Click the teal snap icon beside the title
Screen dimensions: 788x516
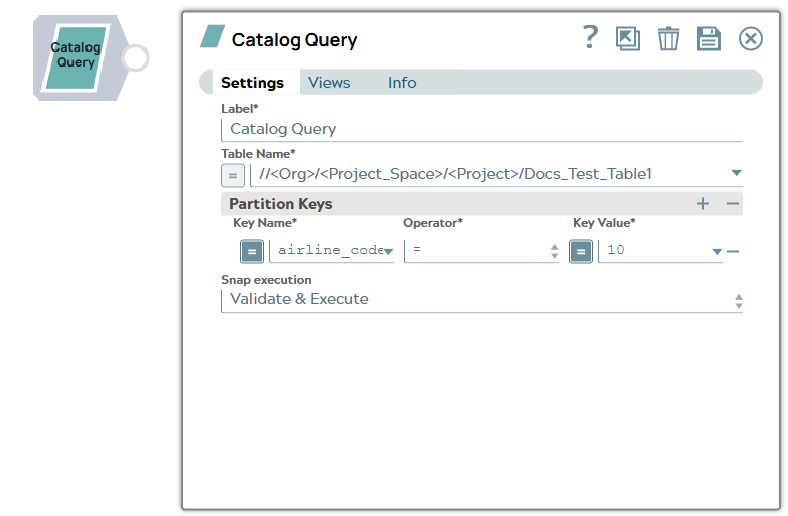click(212, 38)
